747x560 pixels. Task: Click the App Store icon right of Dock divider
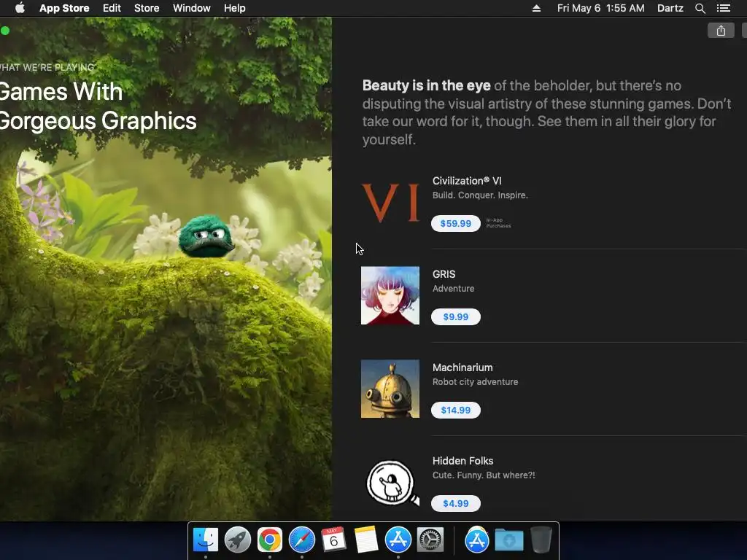[477, 540]
